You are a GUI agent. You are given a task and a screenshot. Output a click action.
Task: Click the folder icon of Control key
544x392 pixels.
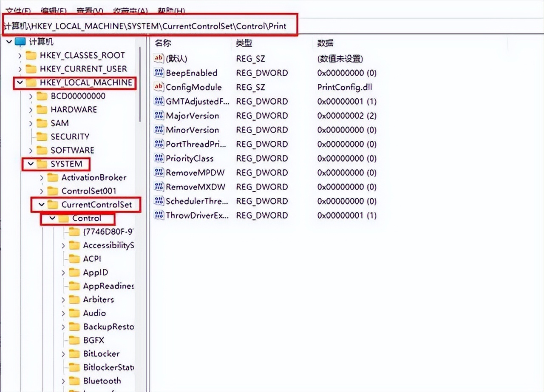point(64,218)
